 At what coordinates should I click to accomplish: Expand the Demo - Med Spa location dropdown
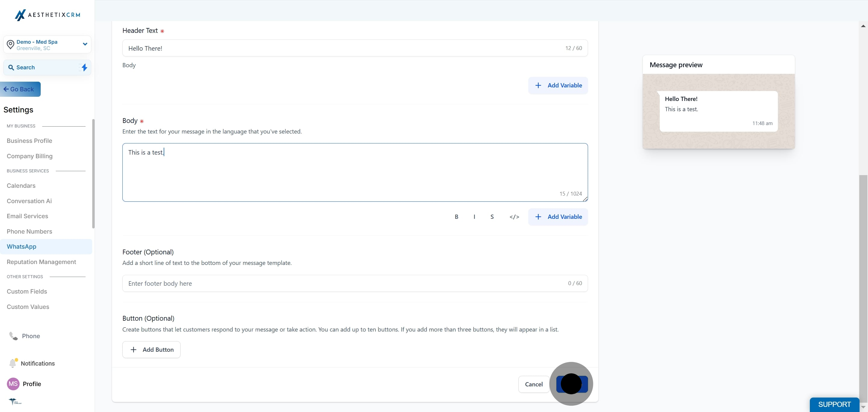click(x=85, y=44)
